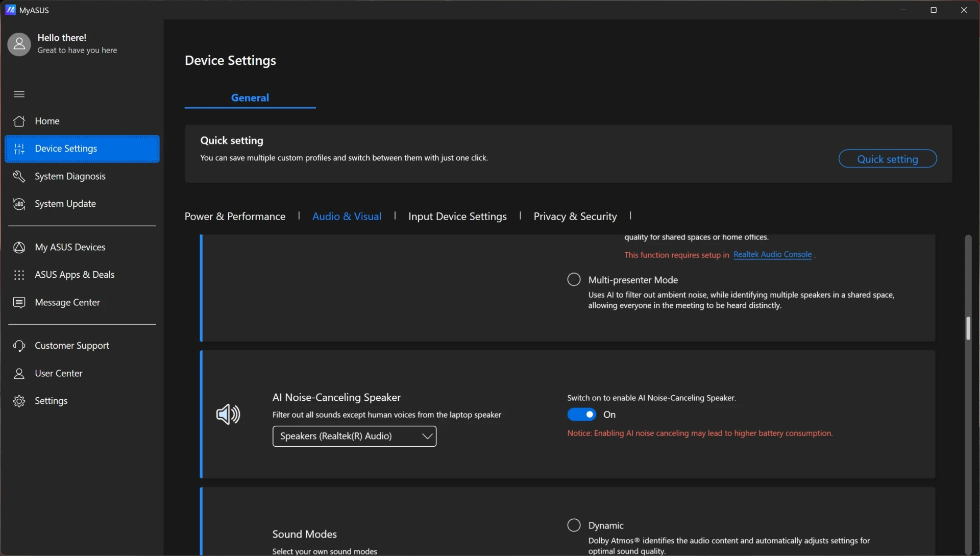
Task: Click the ASUS Apps & Deals grid icon
Action: tap(19, 275)
